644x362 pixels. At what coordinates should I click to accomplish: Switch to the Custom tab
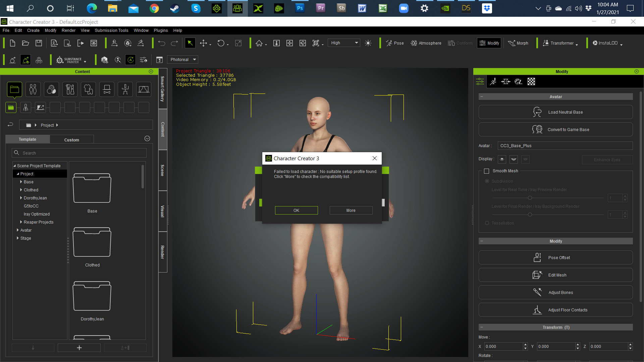[72, 140]
